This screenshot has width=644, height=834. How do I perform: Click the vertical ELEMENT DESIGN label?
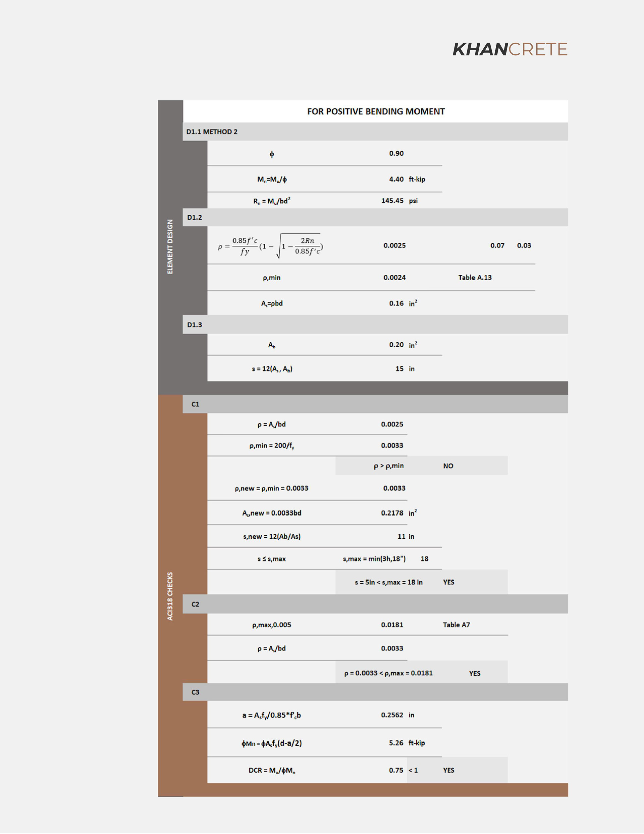170,247
